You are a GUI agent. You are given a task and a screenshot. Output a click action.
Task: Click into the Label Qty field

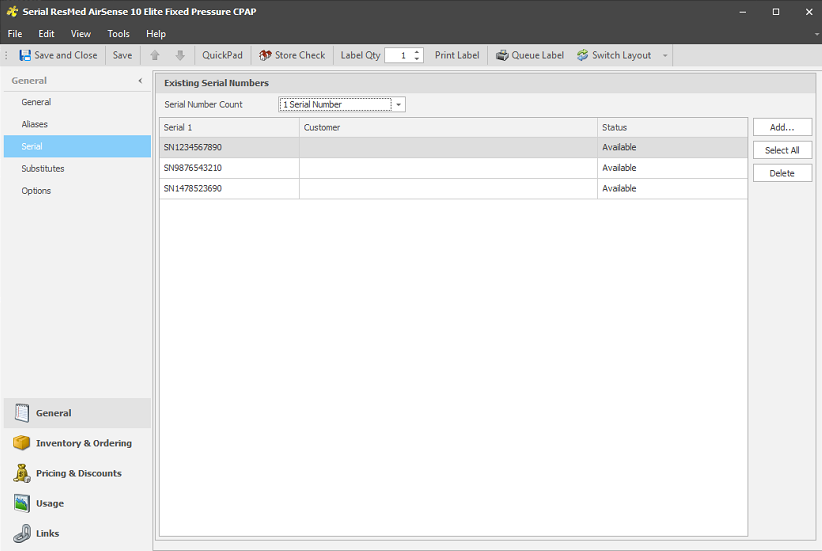click(398, 55)
